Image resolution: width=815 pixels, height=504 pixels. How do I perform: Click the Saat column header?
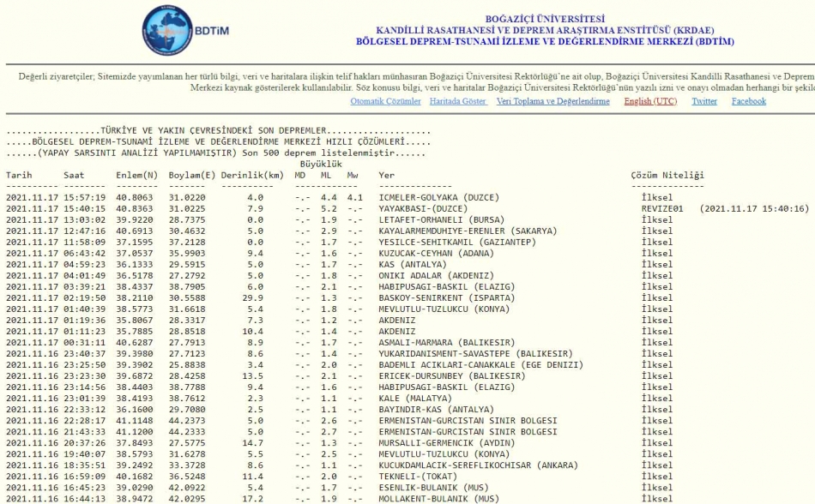click(75, 176)
